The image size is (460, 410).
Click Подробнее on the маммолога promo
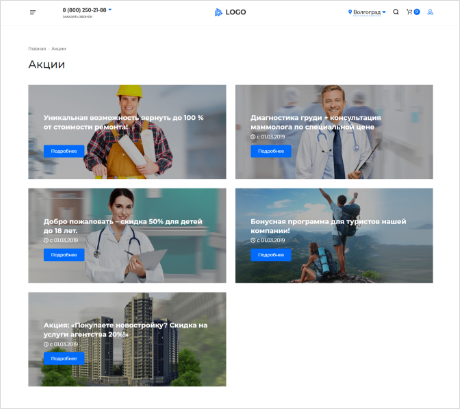[x=271, y=151]
